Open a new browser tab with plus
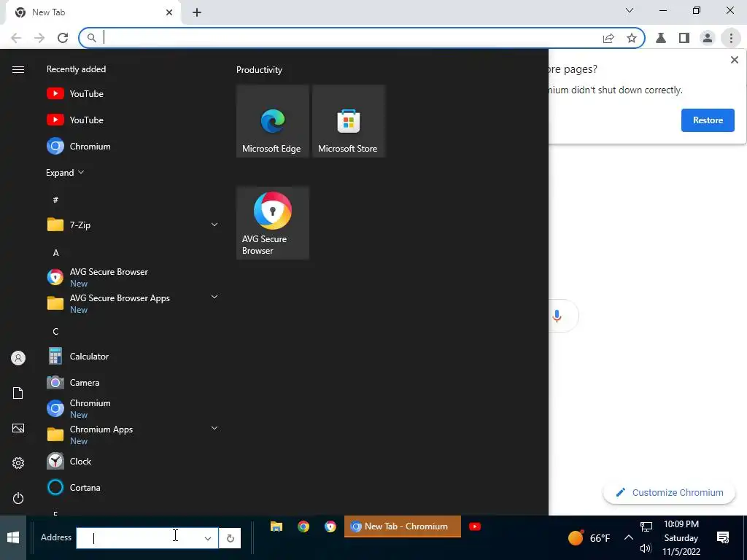The width and height of the screenshot is (747, 560). coord(197,12)
